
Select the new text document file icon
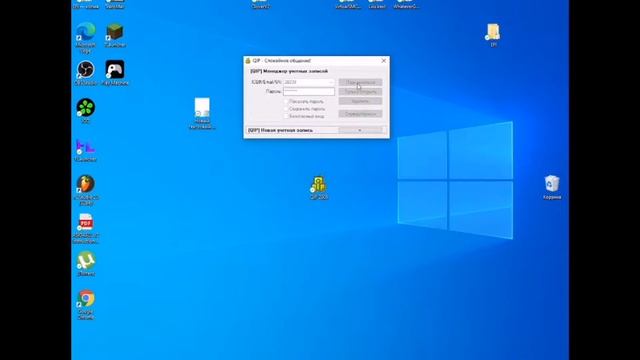pyautogui.click(x=202, y=108)
